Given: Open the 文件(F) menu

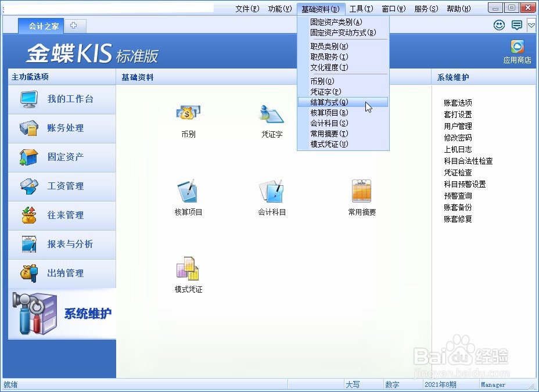Looking at the screenshot, I should coord(247,9).
